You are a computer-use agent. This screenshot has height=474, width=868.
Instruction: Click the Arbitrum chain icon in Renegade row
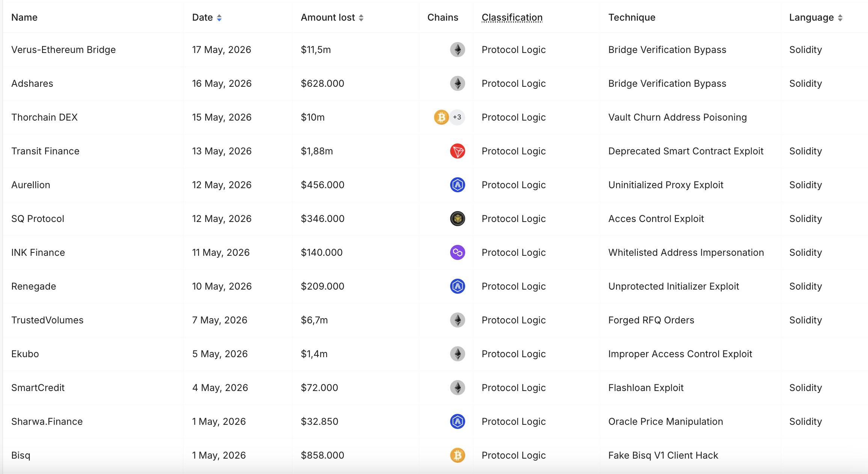pos(457,286)
